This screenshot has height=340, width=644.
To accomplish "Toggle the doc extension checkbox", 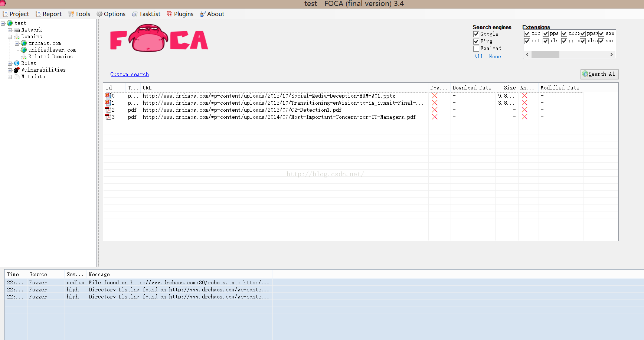I will [x=527, y=34].
